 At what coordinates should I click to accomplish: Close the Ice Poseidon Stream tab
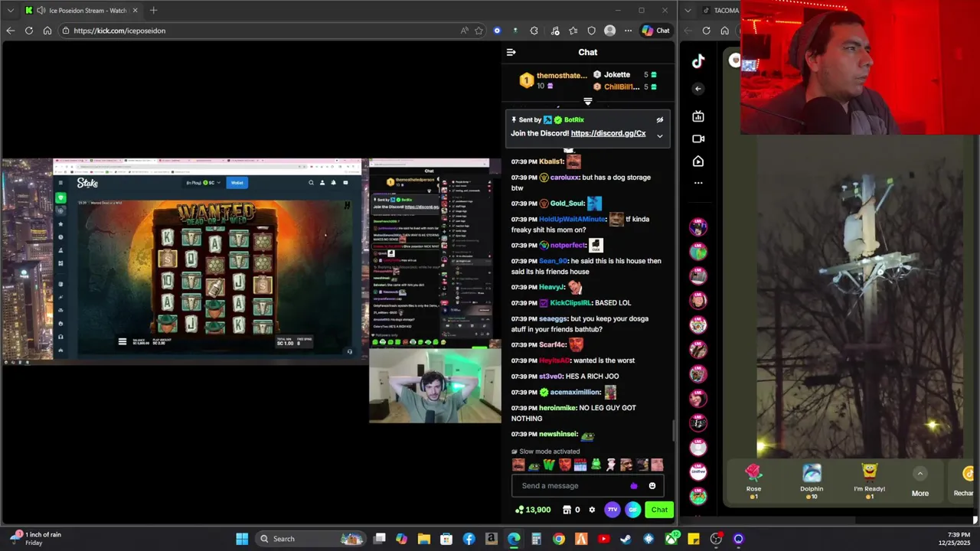136,11
